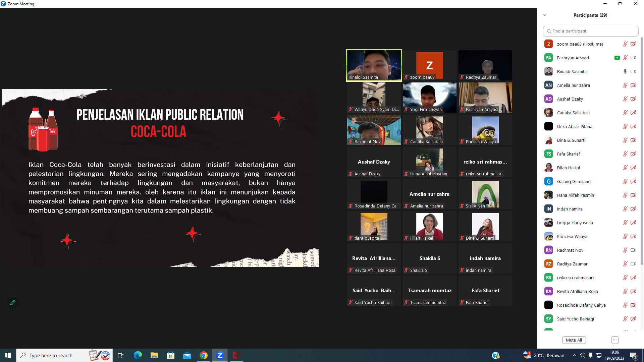Image resolution: width=644 pixels, height=362 pixels.
Task: Toggle Rinaldi Sasmita's microphone in participants list
Action: (x=625, y=71)
